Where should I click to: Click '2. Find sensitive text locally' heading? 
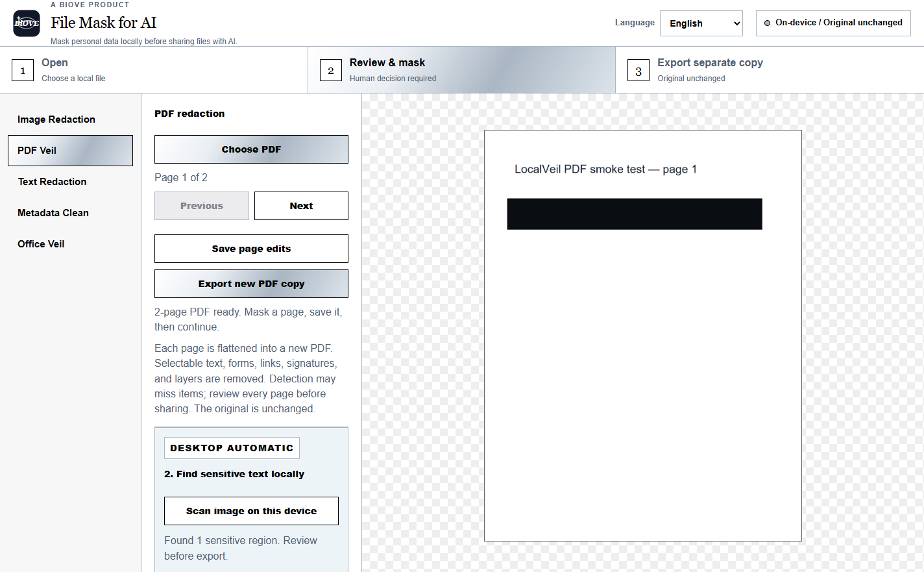pos(234,474)
